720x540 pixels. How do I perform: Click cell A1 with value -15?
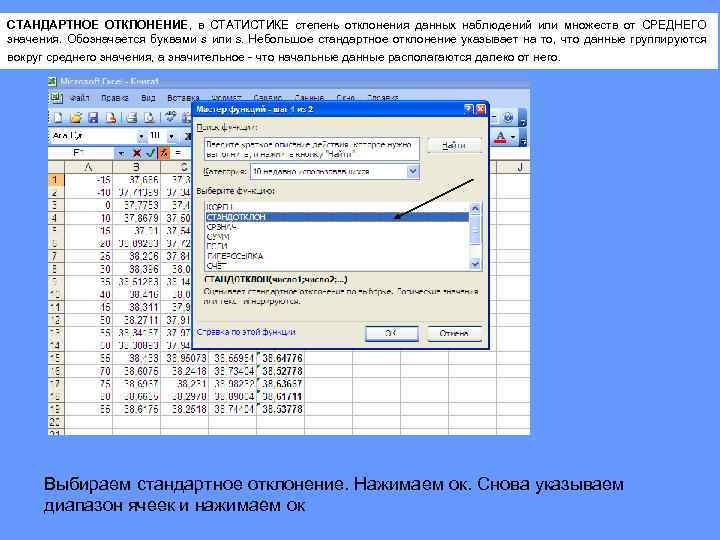[89, 180]
